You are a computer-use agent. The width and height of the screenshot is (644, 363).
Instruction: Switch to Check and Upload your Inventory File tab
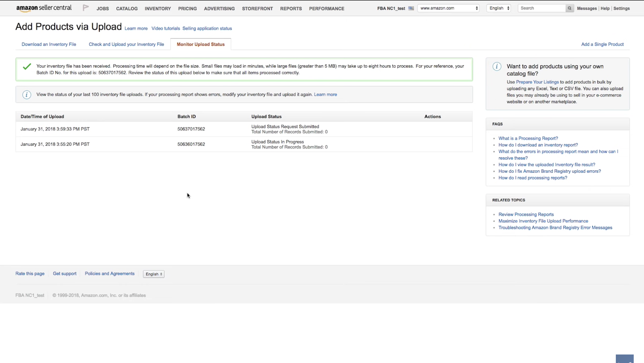pos(126,44)
